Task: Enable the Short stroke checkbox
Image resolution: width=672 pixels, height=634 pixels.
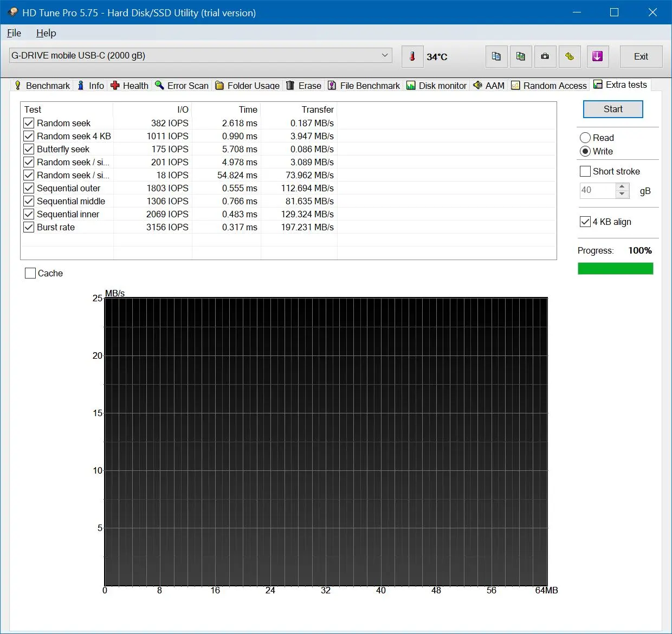Action: coord(585,171)
